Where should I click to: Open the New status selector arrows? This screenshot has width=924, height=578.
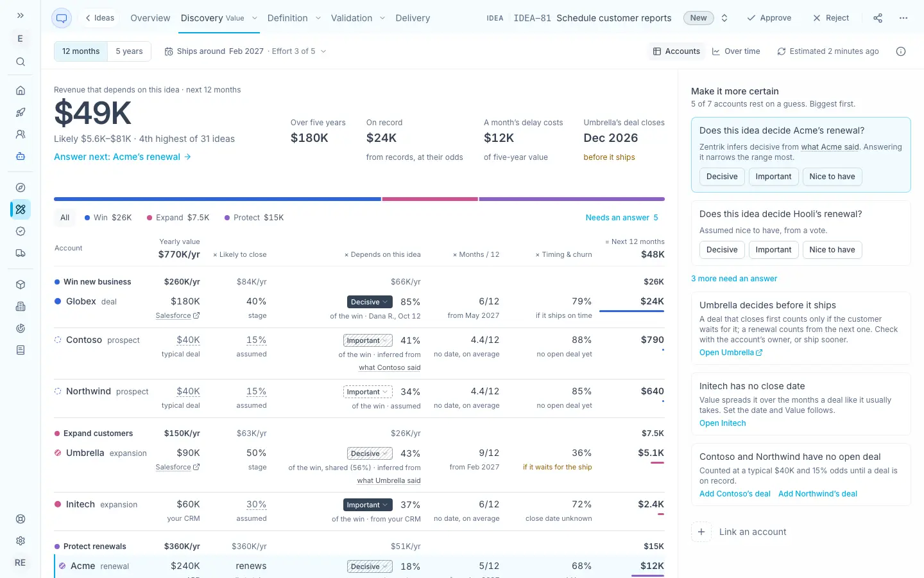click(724, 18)
